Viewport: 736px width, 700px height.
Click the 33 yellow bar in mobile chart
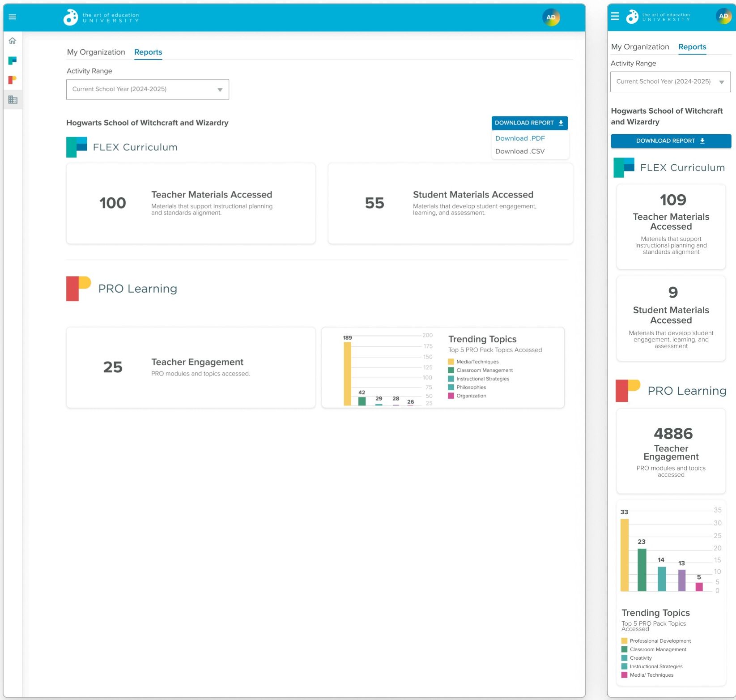(625, 555)
